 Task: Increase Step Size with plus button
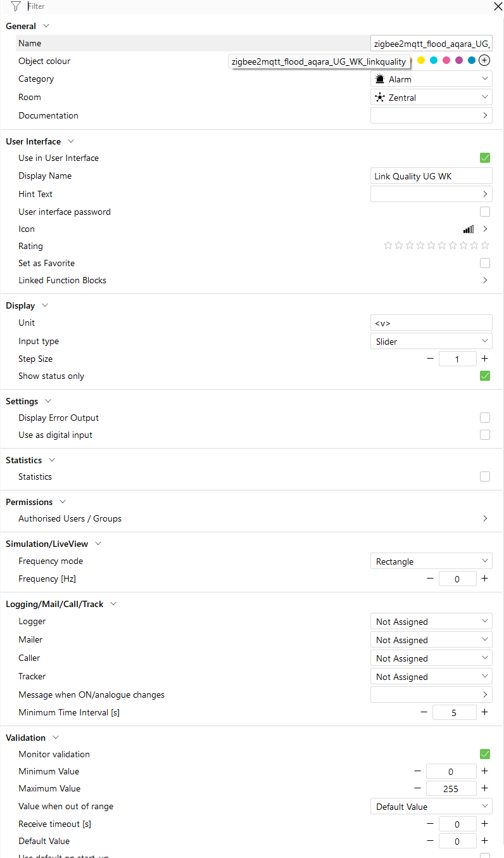(484, 359)
